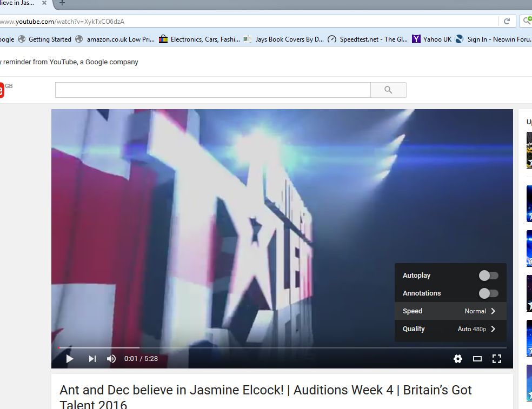532x409 pixels.
Task: Close the current browser tab
Action: 44,3
